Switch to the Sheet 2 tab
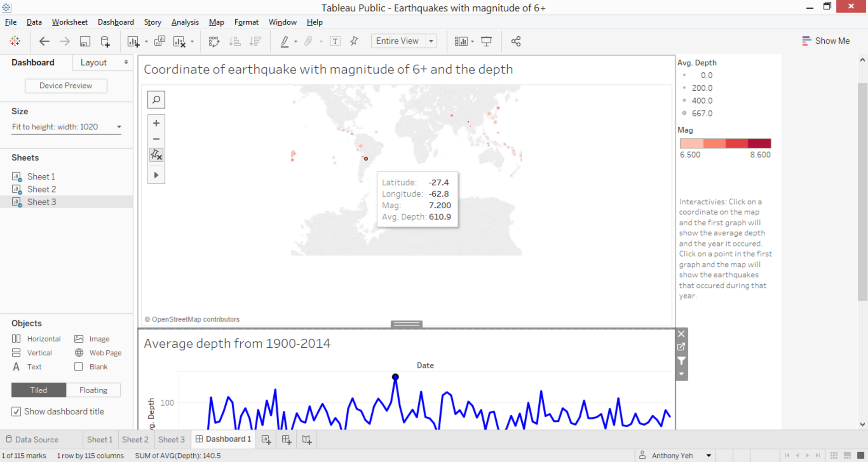The image size is (868, 462). point(135,440)
